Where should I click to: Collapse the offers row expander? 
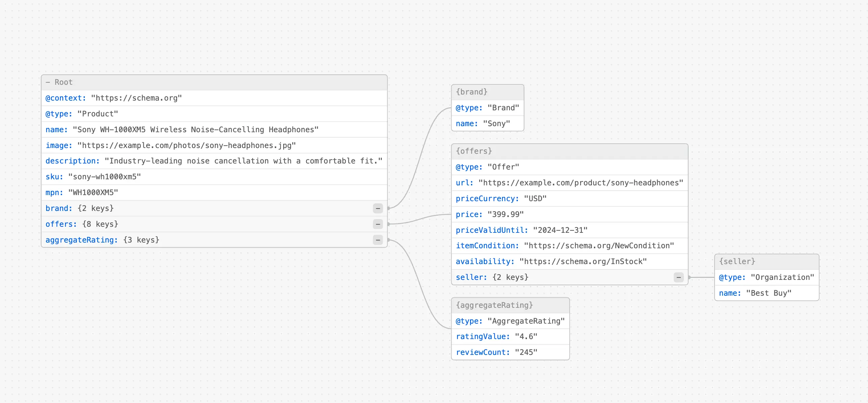click(378, 224)
